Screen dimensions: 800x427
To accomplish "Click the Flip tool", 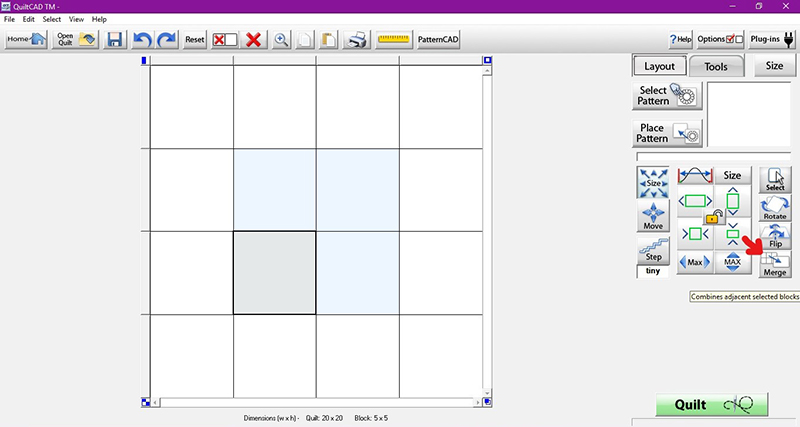I will click(x=775, y=236).
